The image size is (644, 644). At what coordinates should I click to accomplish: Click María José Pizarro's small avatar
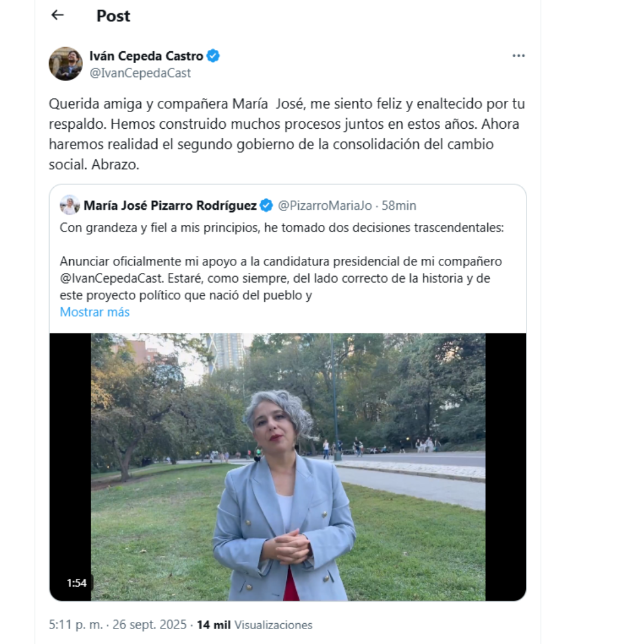[70, 205]
